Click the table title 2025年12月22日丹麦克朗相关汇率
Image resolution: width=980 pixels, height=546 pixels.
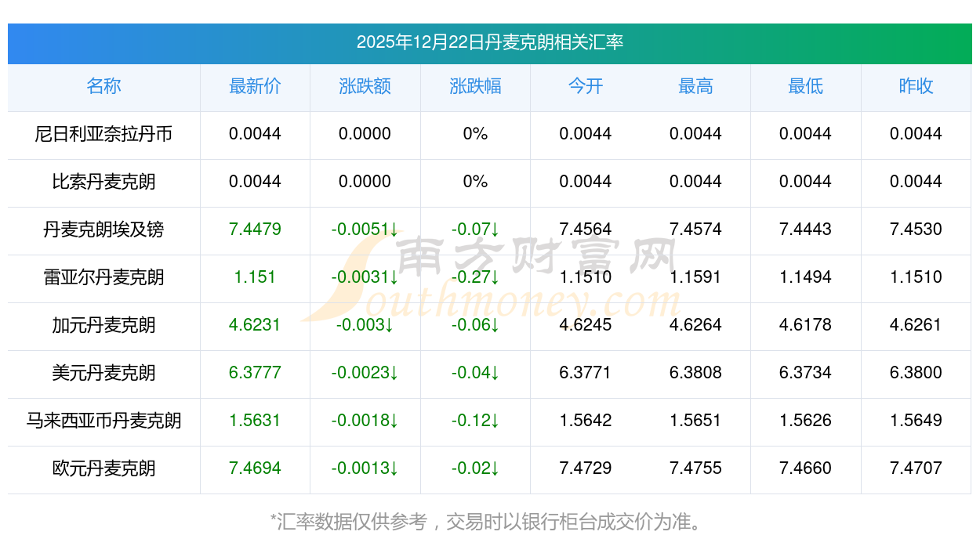(490, 42)
